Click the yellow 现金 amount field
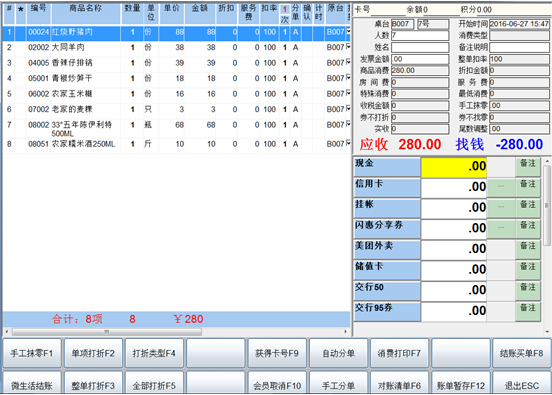This screenshot has width=552, height=395. [x=454, y=167]
